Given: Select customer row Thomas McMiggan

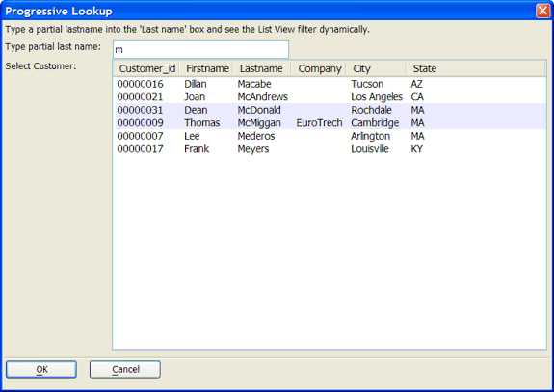Looking at the screenshot, I should 330,123.
